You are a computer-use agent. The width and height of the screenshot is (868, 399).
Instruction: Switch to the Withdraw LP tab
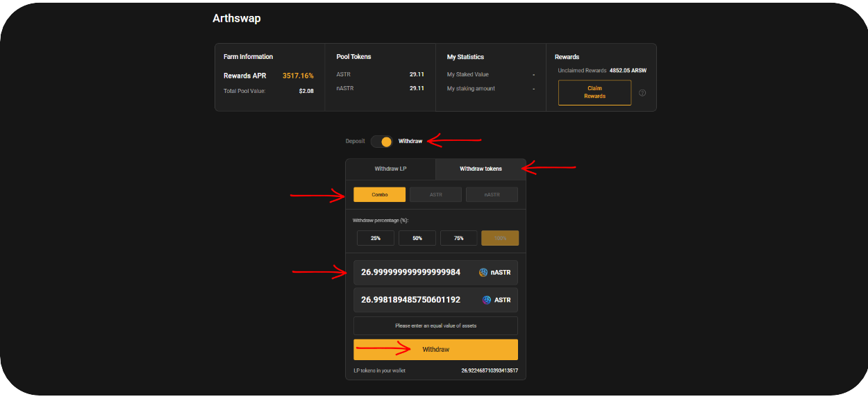click(x=390, y=169)
